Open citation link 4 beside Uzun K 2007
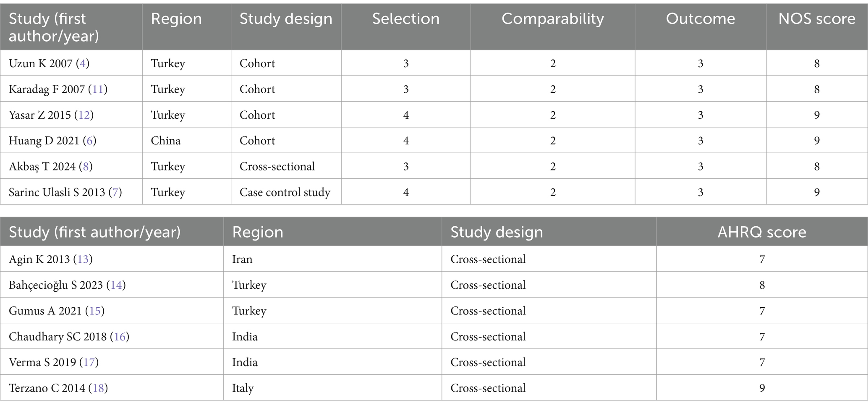Screen dimensions: 868x408 [83, 64]
